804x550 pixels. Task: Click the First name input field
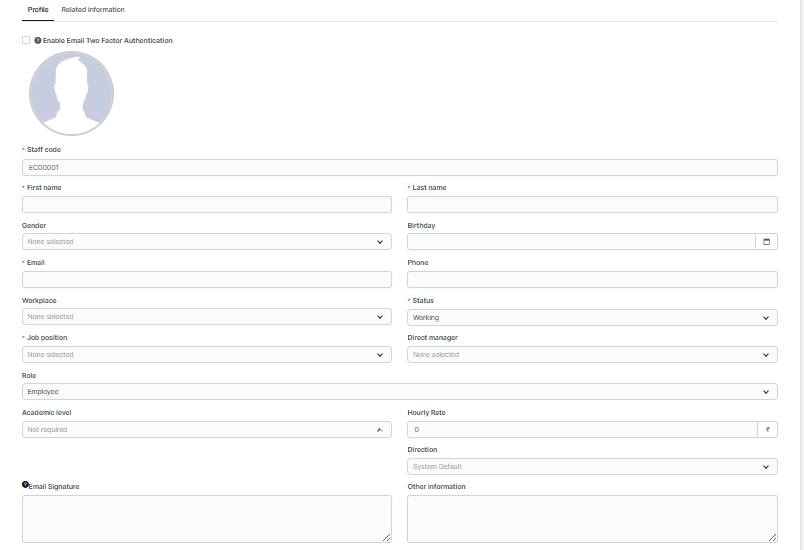(x=206, y=204)
